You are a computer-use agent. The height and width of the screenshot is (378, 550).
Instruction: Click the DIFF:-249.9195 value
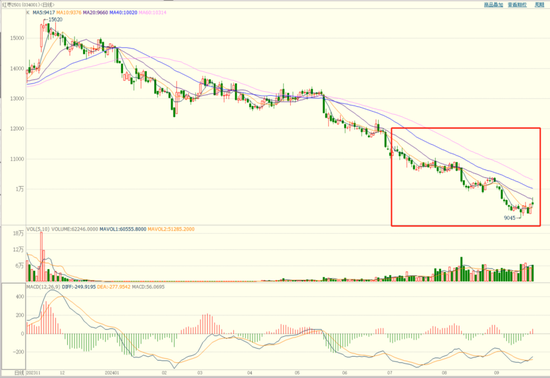tap(79, 287)
